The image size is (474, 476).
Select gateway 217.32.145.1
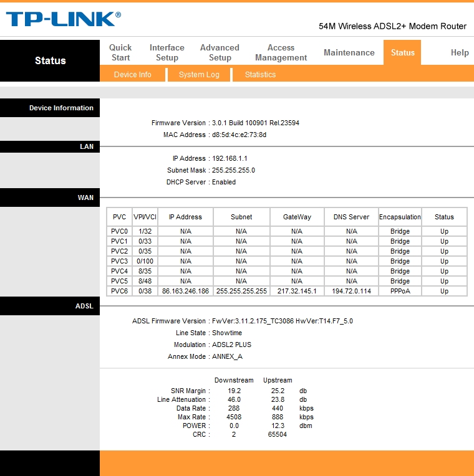pyautogui.click(x=297, y=291)
